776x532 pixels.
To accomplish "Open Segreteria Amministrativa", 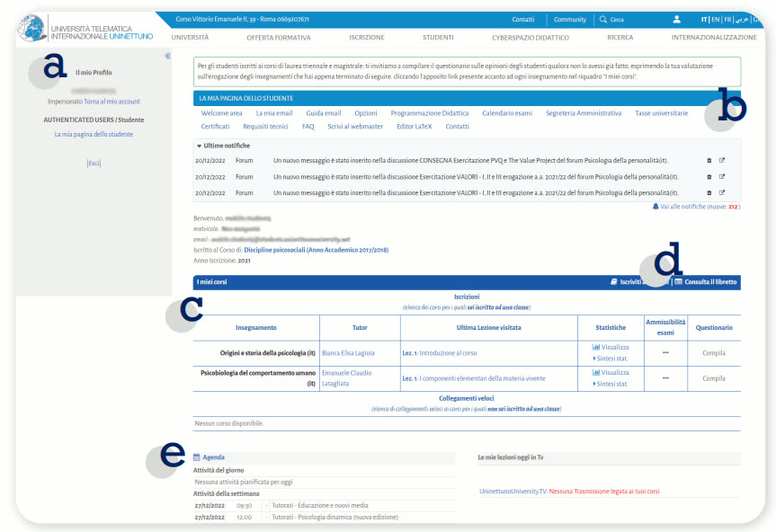I will (x=584, y=113).
